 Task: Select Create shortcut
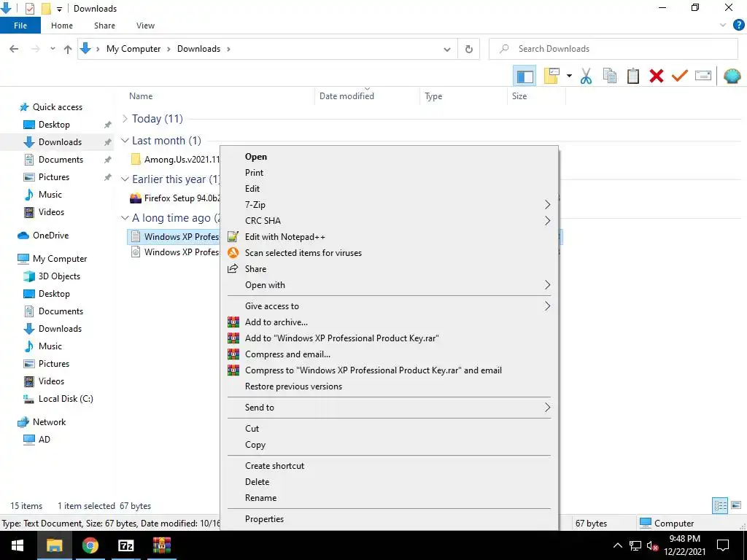[389, 466]
